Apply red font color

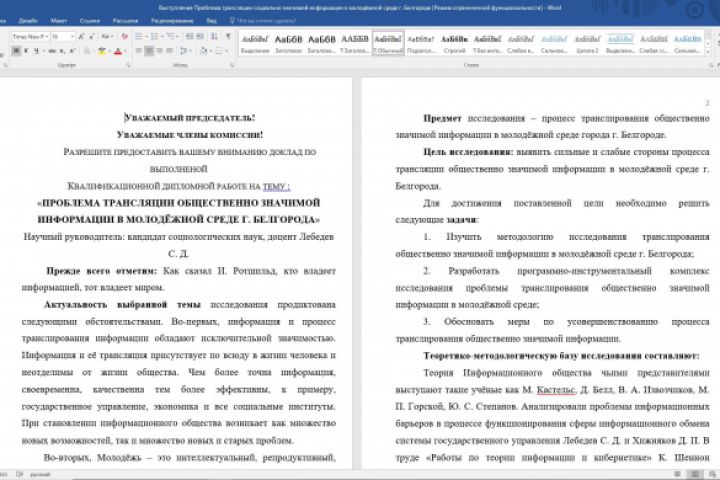click(x=118, y=51)
